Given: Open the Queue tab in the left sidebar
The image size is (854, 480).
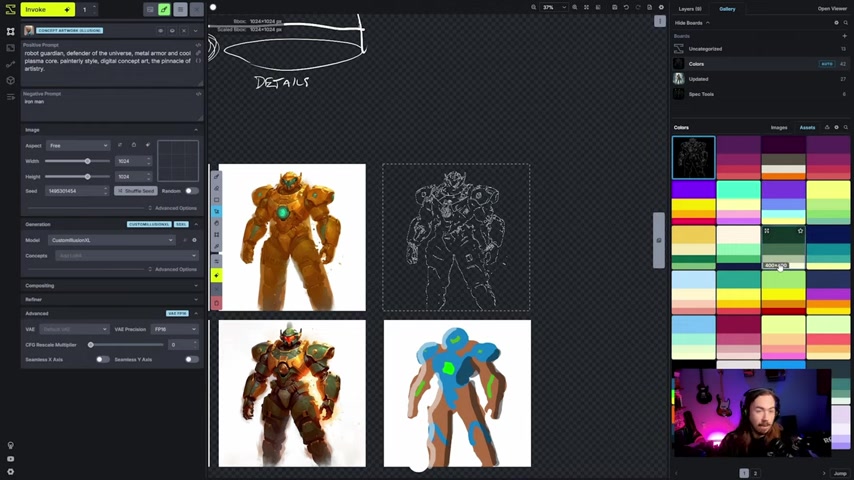Looking at the screenshot, I should tap(10, 97).
